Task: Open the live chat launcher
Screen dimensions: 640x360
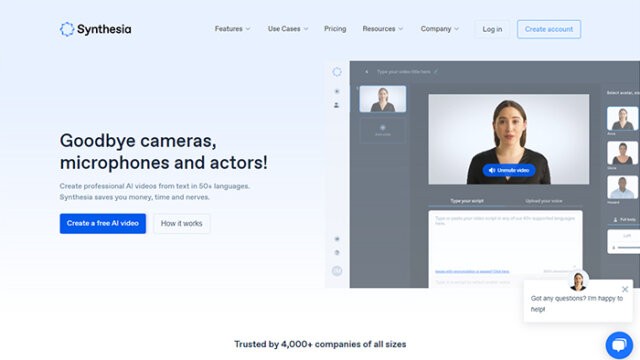Action: 619,345
